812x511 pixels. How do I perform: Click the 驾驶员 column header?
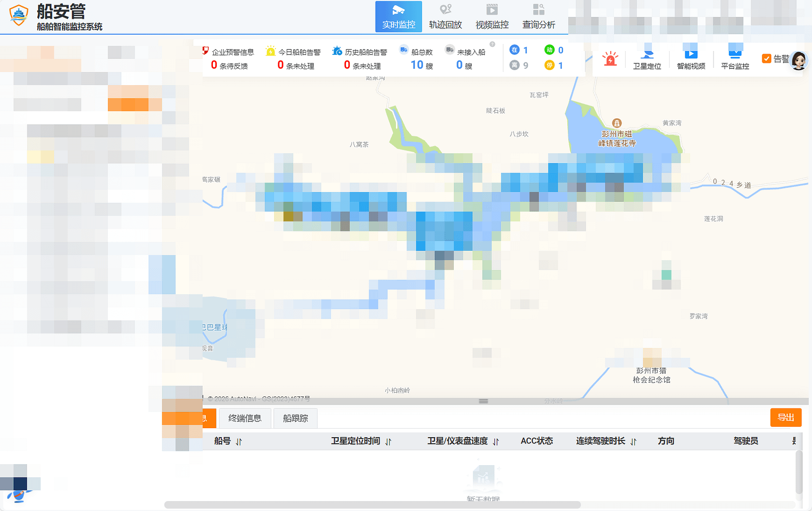click(x=746, y=441)
